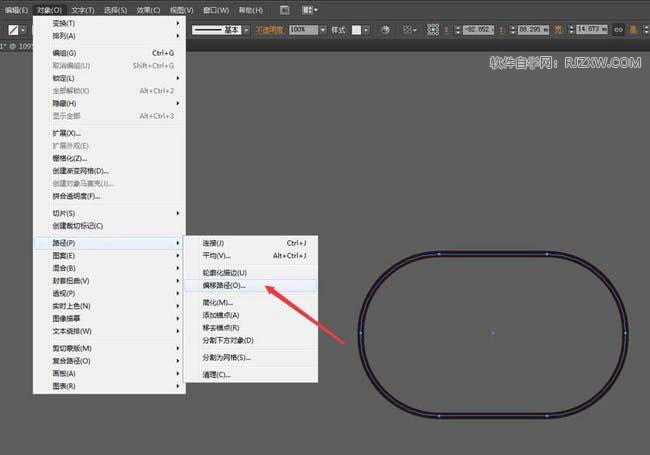
Task: Expand the 图表(R) submenu
Action: [109, 386]
